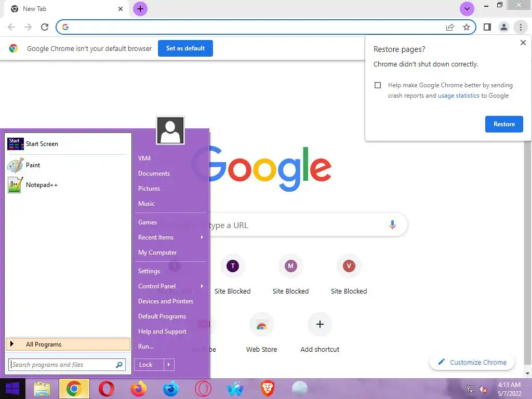532x399 pixels.
Task: Go forward with the forward arrow
Action: [28, 27]
